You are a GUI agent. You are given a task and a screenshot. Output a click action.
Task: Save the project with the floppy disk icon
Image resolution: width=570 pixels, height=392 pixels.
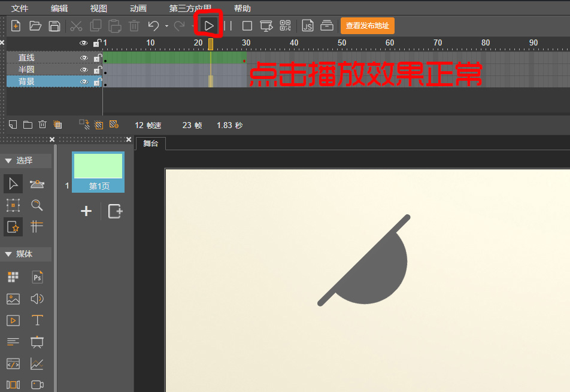(54, 26)
